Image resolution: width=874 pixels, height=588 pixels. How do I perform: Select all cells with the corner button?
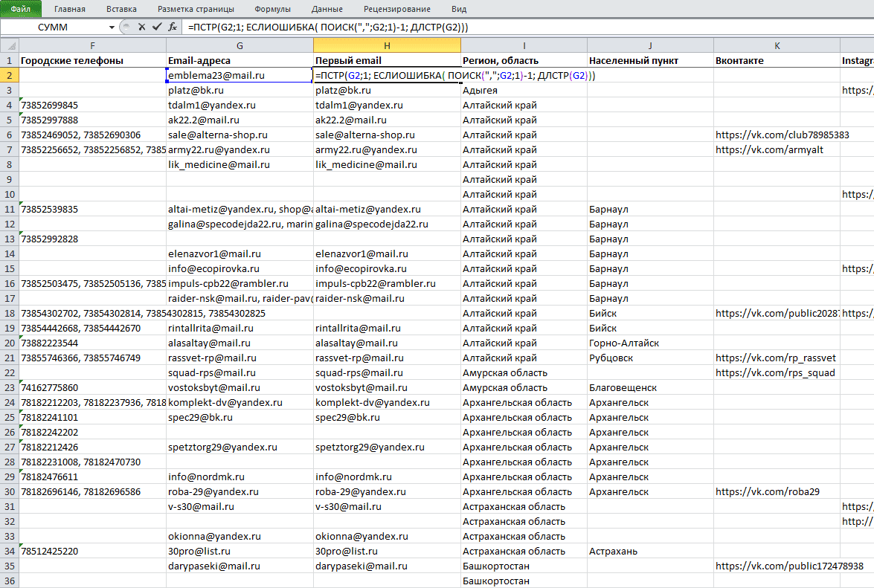10,45
